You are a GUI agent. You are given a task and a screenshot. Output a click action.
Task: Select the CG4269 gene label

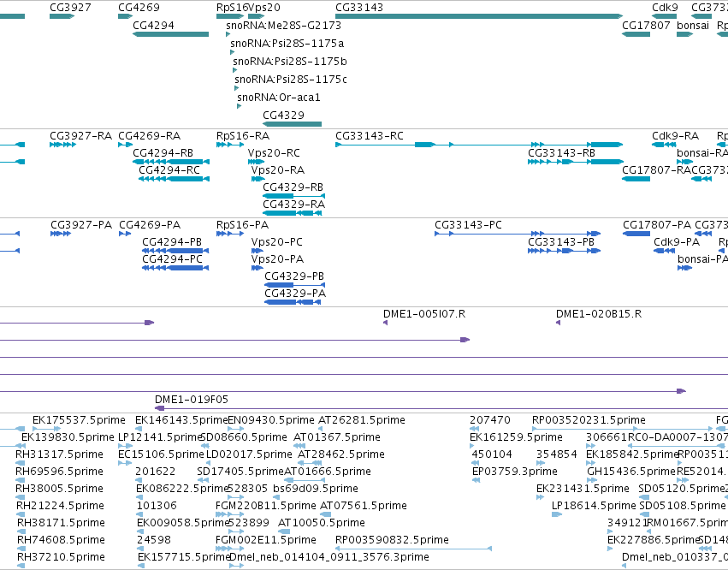click(x=139, y=8)
